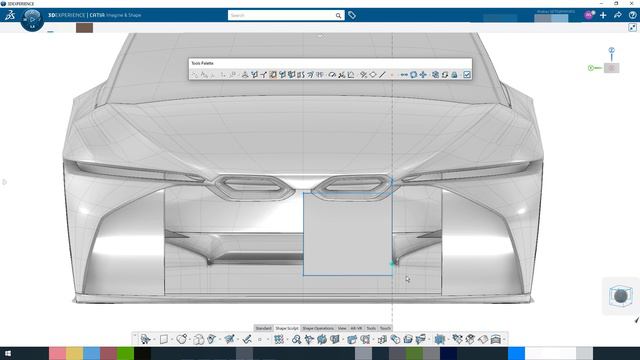The width and height of the screenshot is (640, 360).
Task: Click the house-shaped icon ending the bottom toolbar
Action: pyautogui.click(x=496, y=339)
